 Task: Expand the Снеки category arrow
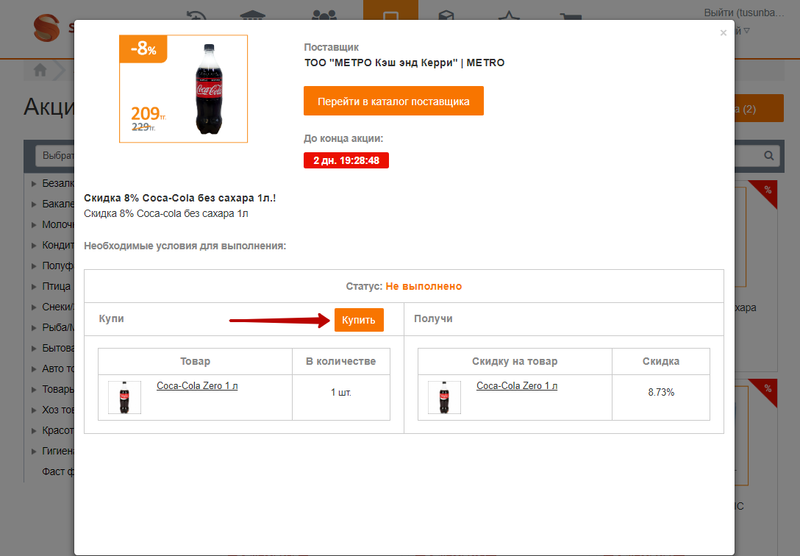(34, 307)
